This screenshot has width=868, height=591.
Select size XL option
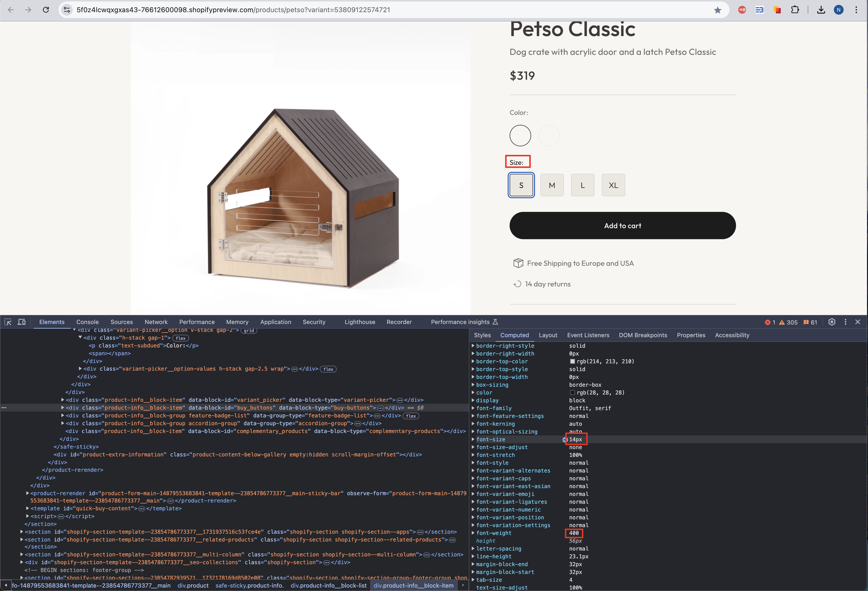tap(613, 185)
